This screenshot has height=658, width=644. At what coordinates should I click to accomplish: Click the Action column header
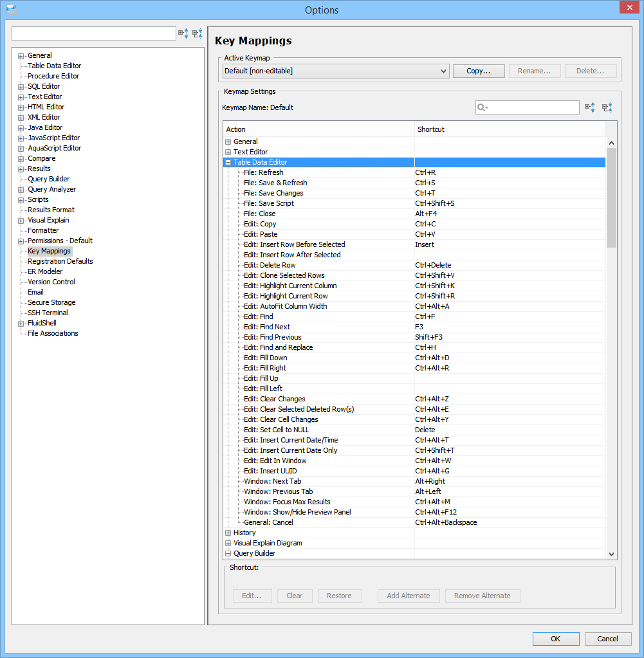[319, 129]
